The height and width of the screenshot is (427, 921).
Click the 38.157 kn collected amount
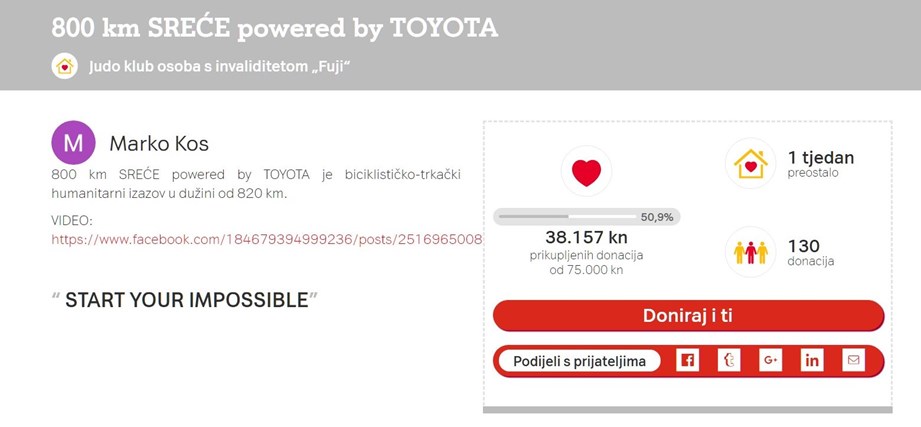pyautogui.click(x=586, y=237)
